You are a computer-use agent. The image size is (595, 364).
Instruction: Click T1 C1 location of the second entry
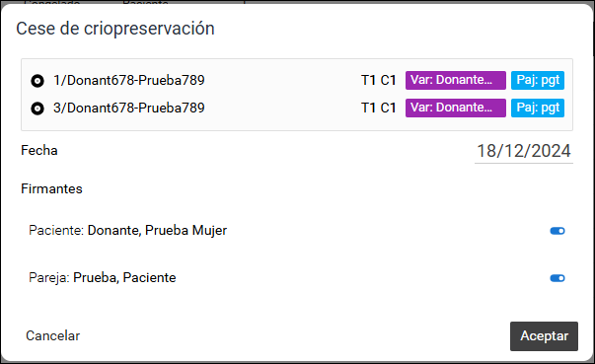pos(378,108)
